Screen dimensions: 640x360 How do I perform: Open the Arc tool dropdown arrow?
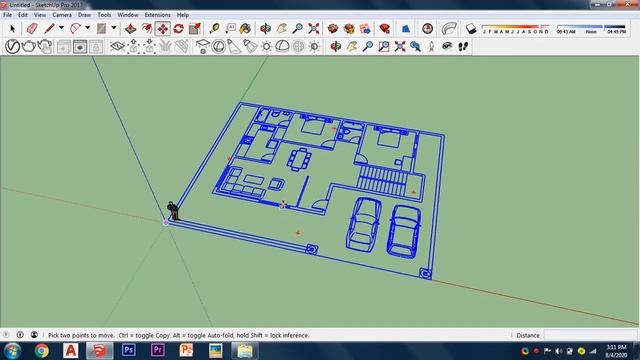click(87, 28)
